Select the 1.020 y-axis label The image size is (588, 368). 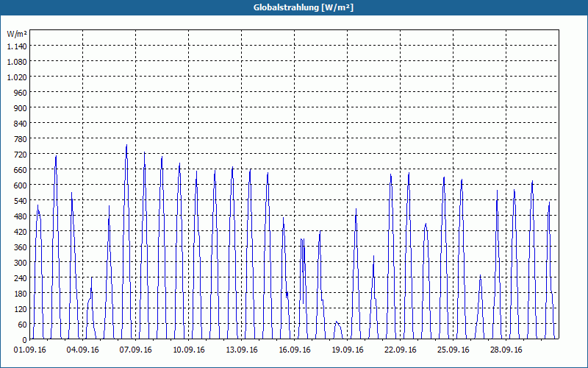17,77
